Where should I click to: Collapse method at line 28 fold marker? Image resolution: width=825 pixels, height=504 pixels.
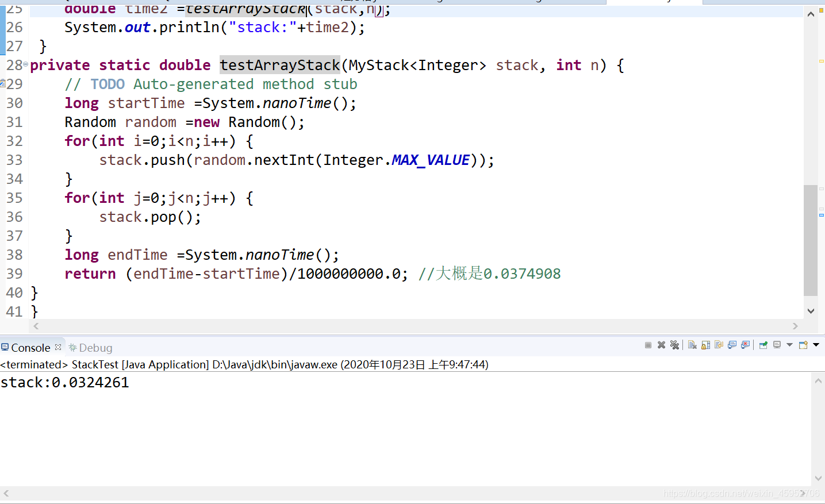point(25,64)
